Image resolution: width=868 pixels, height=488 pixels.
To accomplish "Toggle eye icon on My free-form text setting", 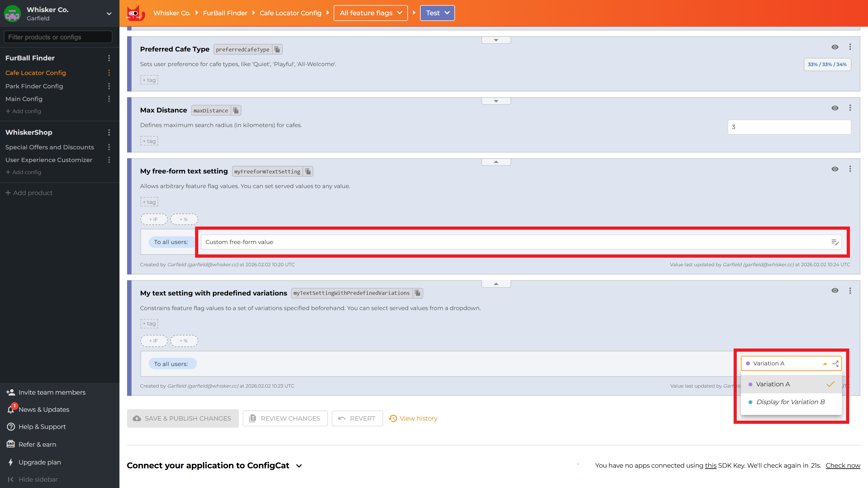I will point(835,169).
